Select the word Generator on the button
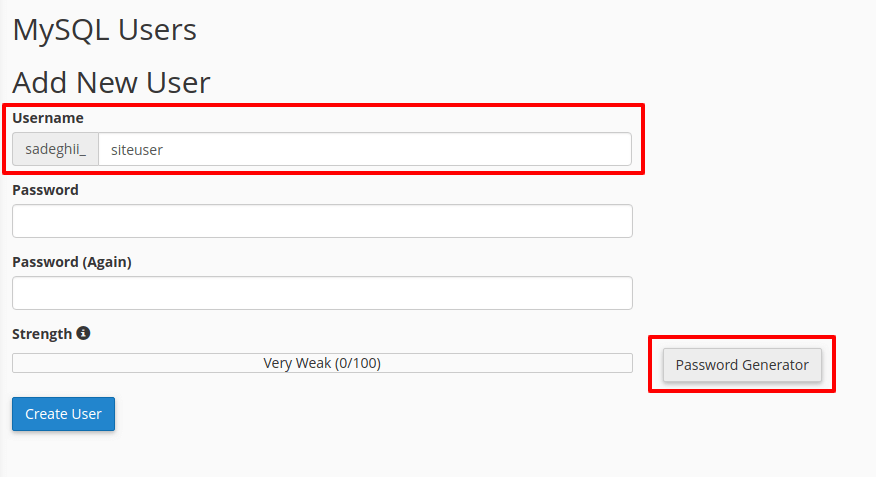The image size is (876, 477). (775, 365)
